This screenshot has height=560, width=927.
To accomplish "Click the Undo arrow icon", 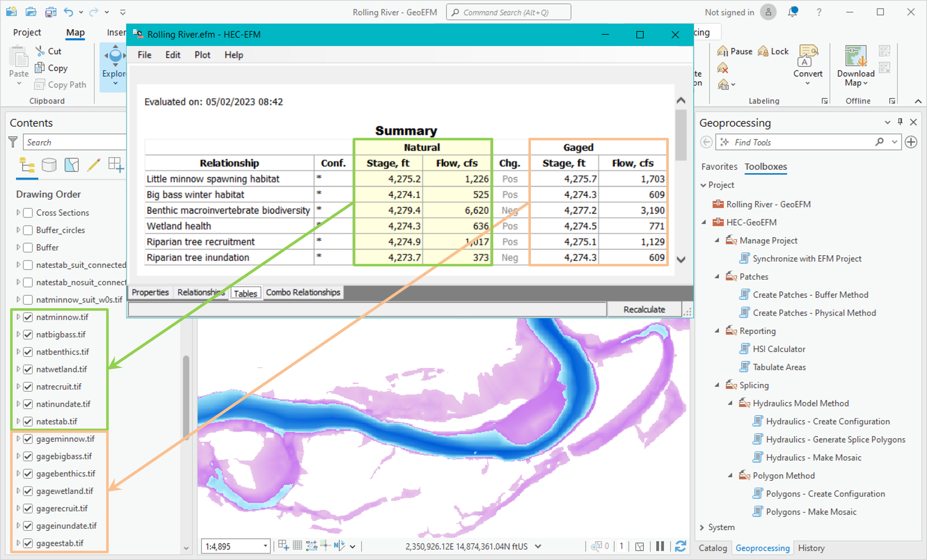I will pos(69,12).
